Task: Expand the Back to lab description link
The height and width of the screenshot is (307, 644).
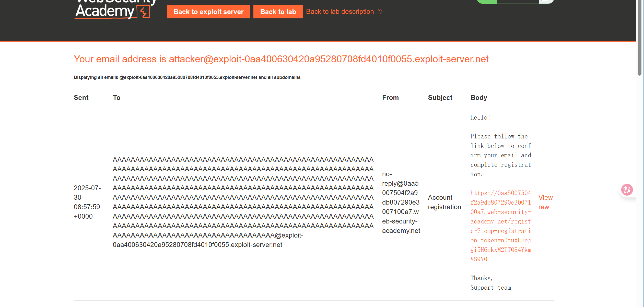Action: point(340,11)
